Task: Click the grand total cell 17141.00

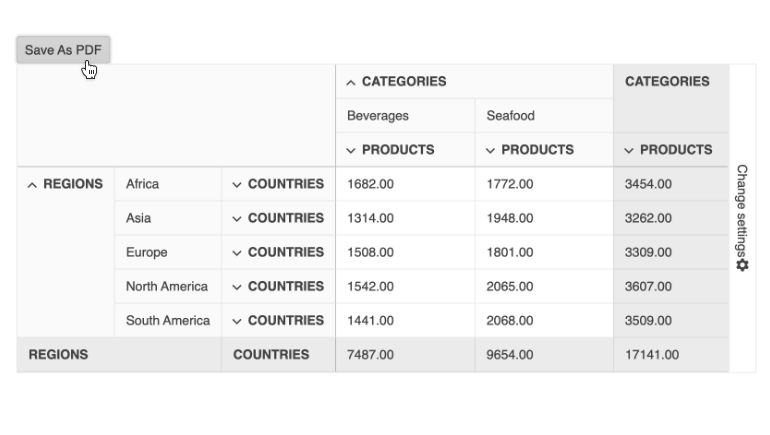Action: tap(652, 355)
